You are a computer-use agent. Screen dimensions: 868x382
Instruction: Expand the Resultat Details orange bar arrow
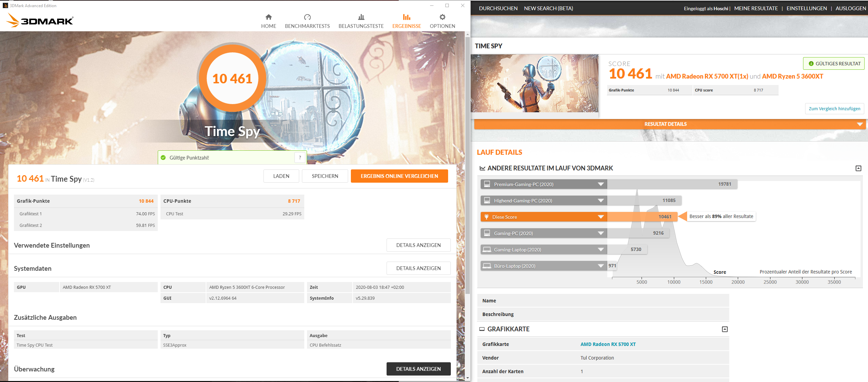[860, 124]
